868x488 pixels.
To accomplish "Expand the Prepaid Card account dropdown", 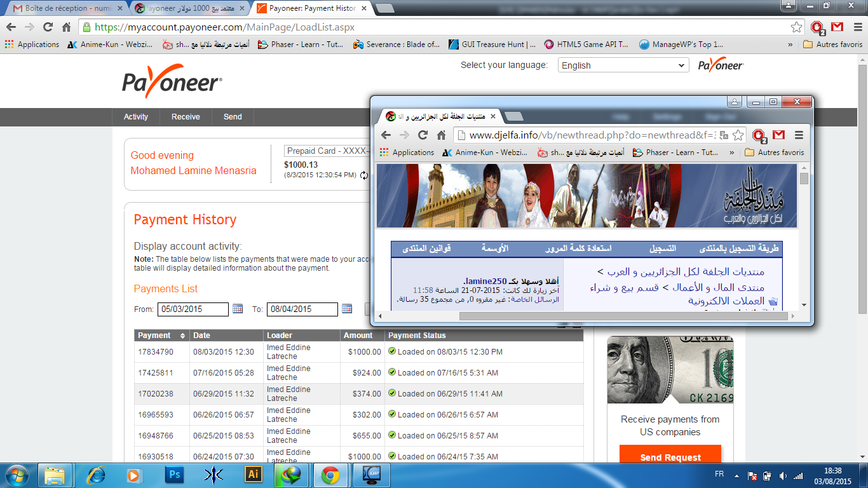I will (x=327, y=151).
